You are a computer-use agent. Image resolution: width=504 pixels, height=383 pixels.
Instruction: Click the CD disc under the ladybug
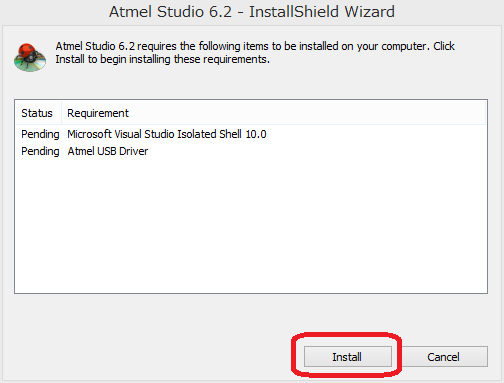[30, 65]
